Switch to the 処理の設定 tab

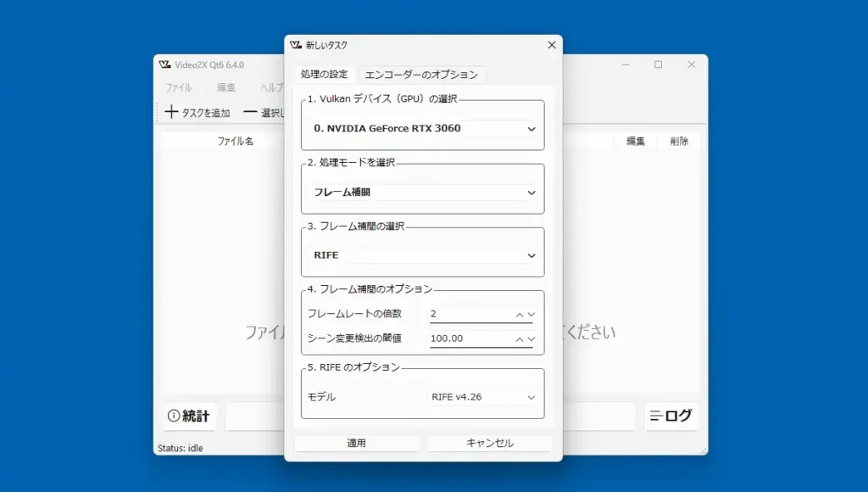click(325, 75)
